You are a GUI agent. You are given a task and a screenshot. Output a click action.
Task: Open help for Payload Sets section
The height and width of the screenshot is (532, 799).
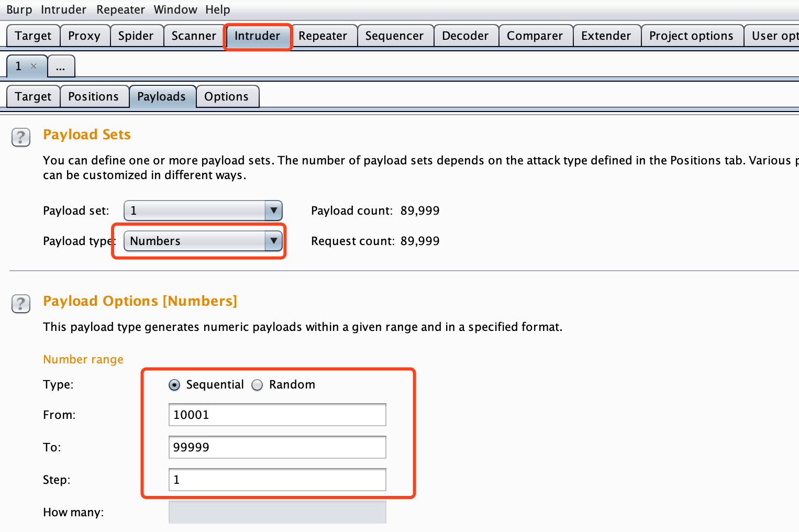21,138
